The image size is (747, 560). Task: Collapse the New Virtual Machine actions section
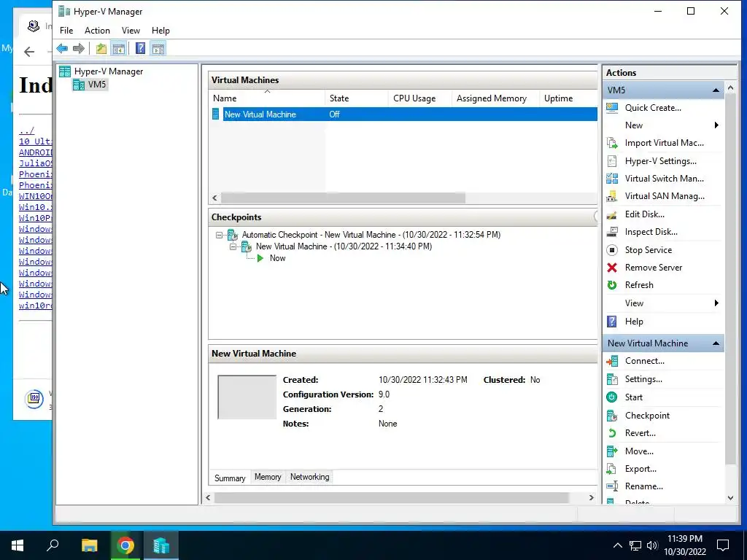pos(716,343)
